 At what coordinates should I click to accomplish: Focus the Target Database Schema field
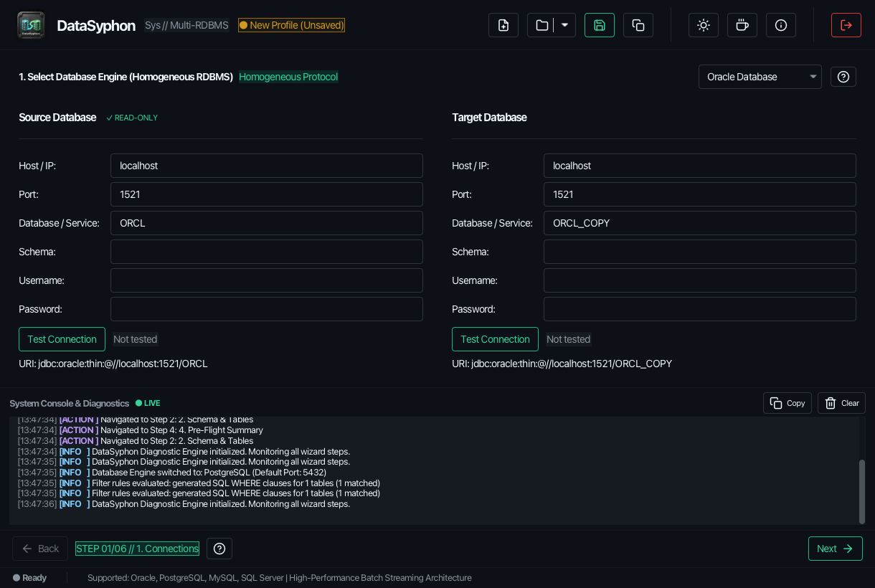(x=700, y=252)
